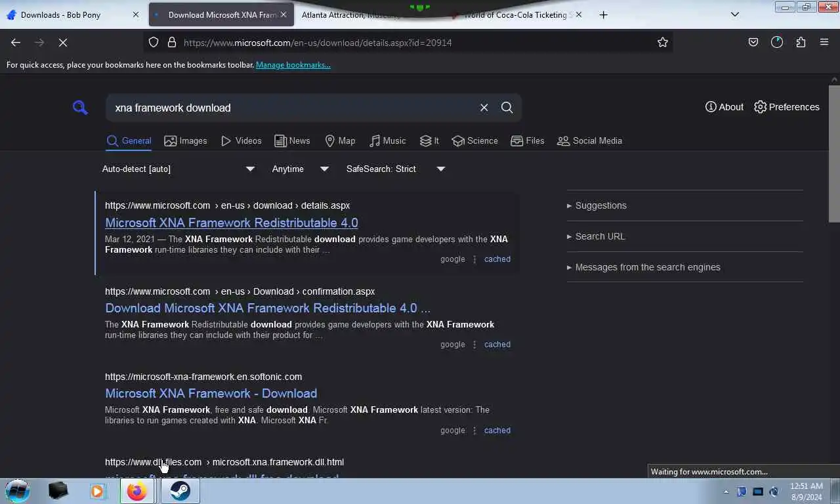The height and width of the screenshot is (504, 840).
Task: Go back to the previous page
Action: tap(16, 43)
